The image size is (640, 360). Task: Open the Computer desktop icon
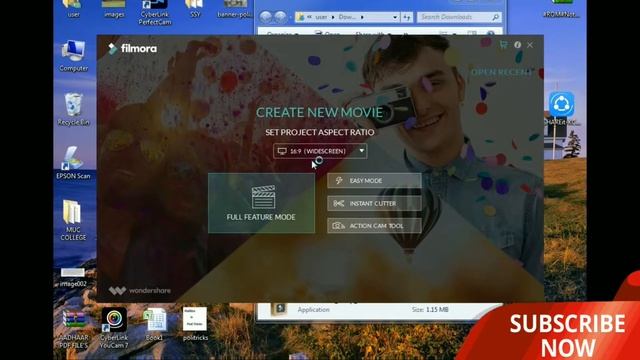pos(73,56)
